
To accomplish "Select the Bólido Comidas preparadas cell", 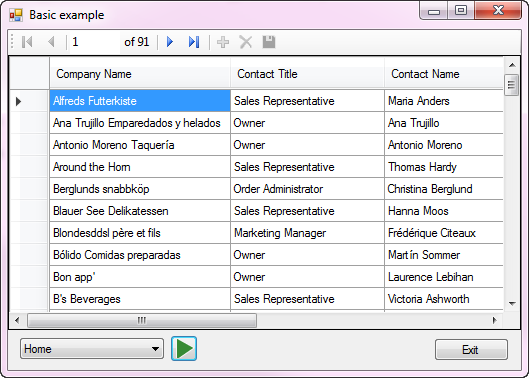I will (x=140, y=255).
